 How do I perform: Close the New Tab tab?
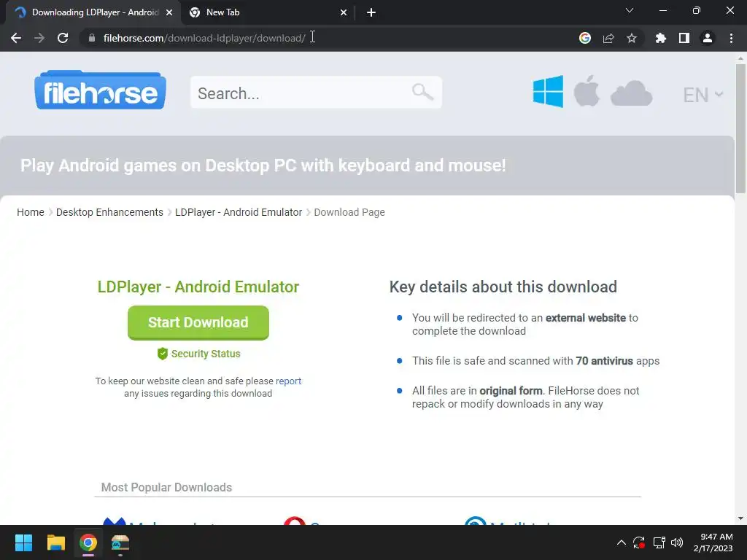(x=344, y=13)
